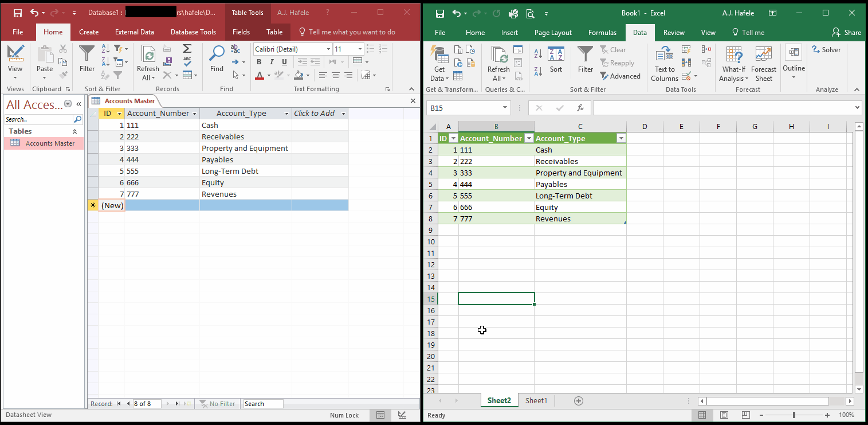Center align text in Access
Viewport: 868px width, 425px height.
coord(336,75)
